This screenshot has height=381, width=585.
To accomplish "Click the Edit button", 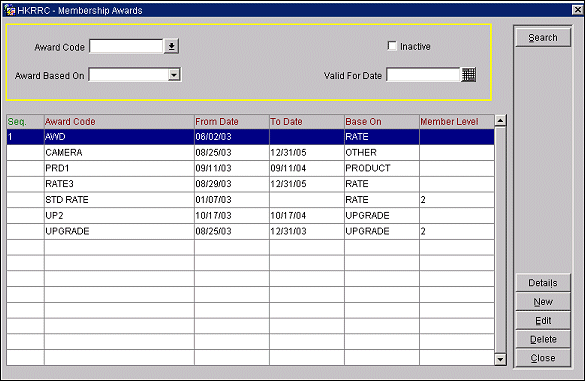I will pyautogui.click(x=543, y=321).
